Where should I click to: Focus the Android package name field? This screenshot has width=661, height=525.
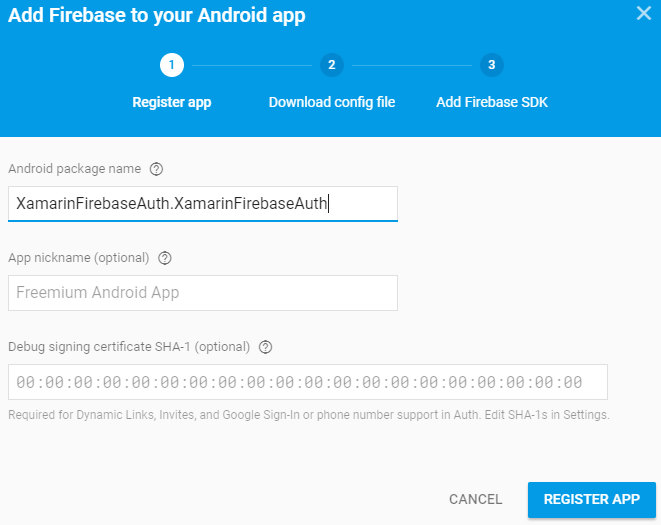pos(202,203)
